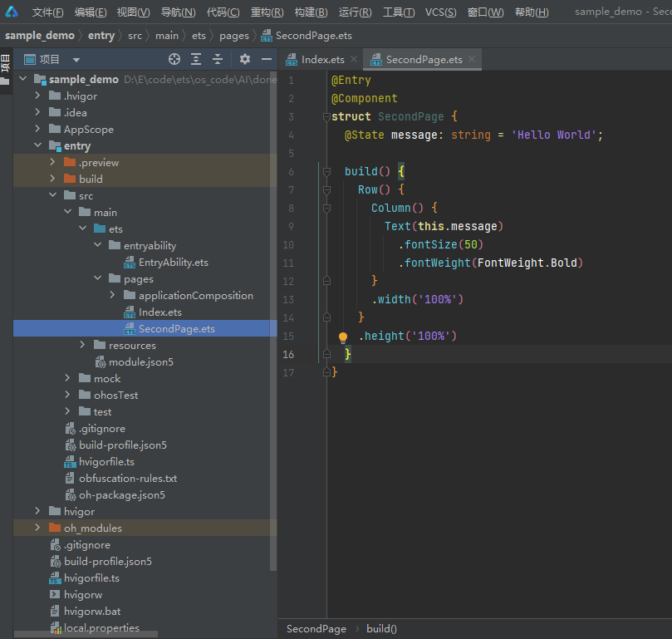Click the entry module folder icon

pos(55,145)
